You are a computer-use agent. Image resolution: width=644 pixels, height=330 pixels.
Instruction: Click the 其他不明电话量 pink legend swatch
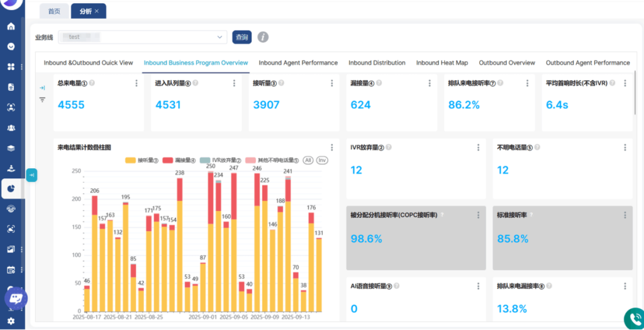pos(250,160)
